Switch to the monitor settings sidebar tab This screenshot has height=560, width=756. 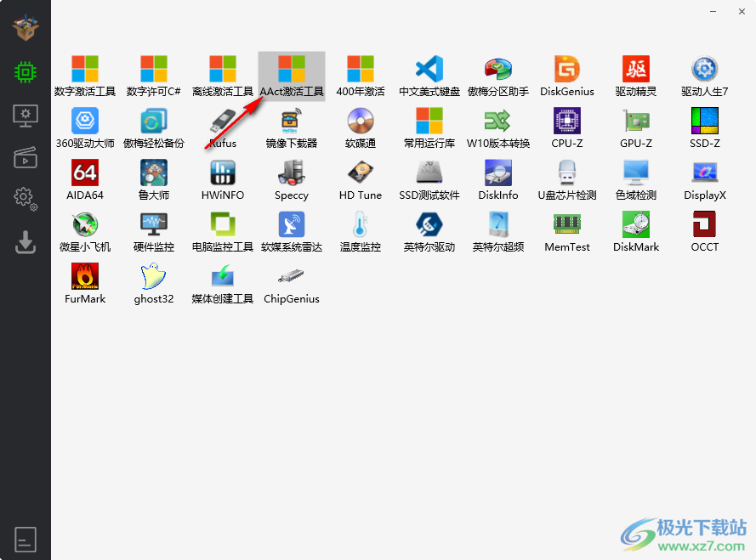point(25,116)
